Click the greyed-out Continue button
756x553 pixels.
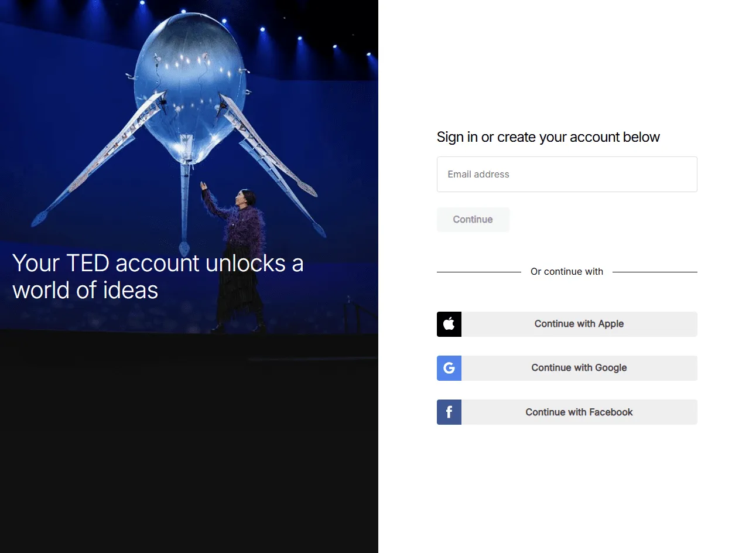[473, 220]
